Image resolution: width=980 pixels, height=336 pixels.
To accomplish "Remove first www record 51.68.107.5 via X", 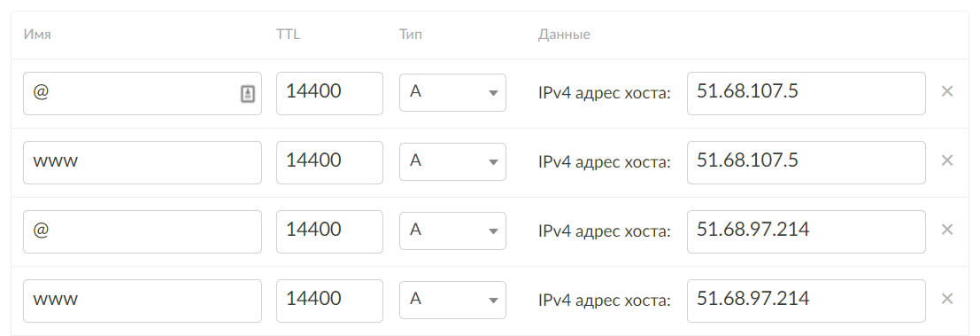I will [947, 160].
